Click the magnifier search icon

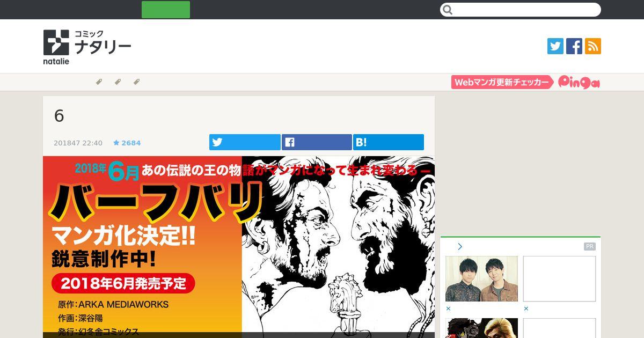click(x=448, y=10)
